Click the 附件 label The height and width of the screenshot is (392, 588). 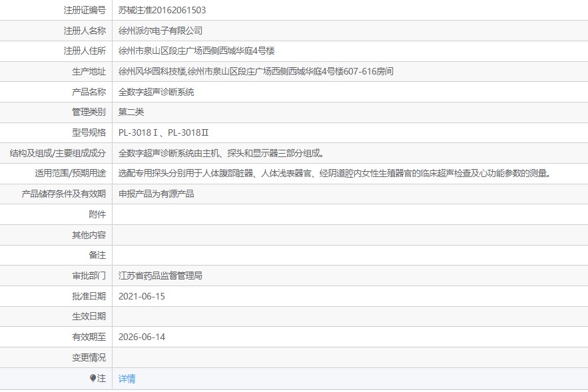97,214
